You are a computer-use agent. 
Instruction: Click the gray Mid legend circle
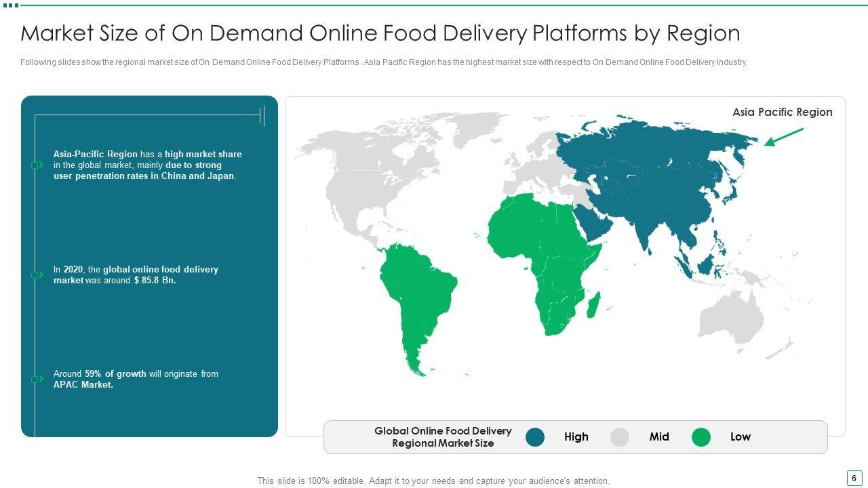pyautogui.click(x=620, y=437)
